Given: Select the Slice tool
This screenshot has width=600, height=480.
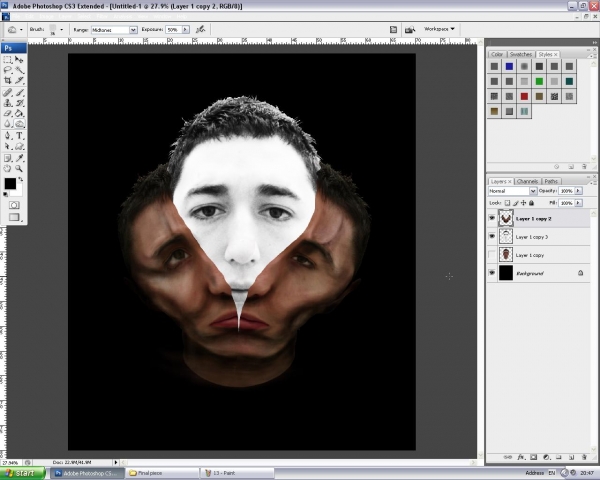Looking at the screenshot, I should click(x=19, y=80).
